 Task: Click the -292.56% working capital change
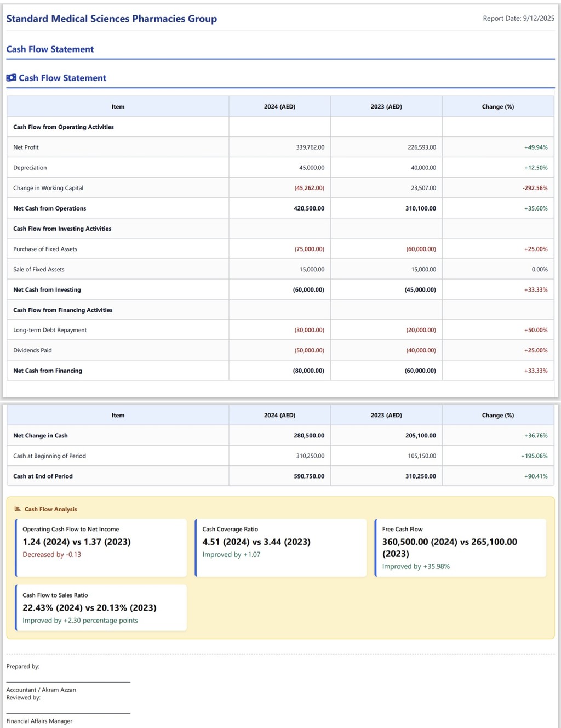point(535,188)
